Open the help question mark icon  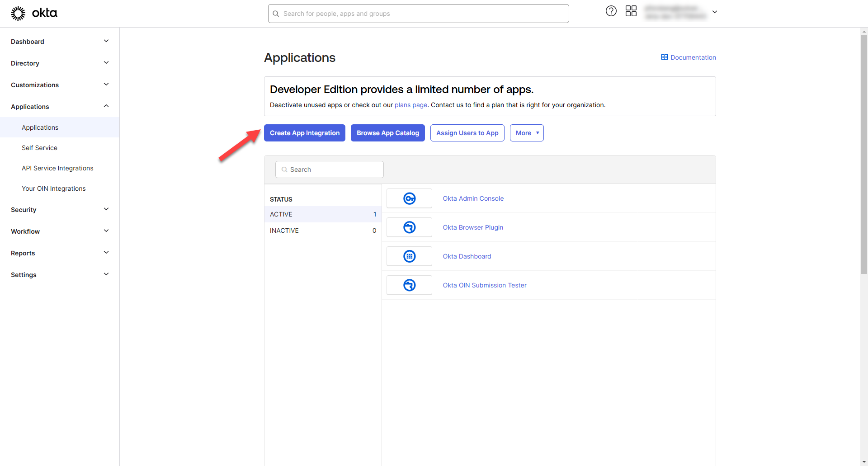click(611, 11)
